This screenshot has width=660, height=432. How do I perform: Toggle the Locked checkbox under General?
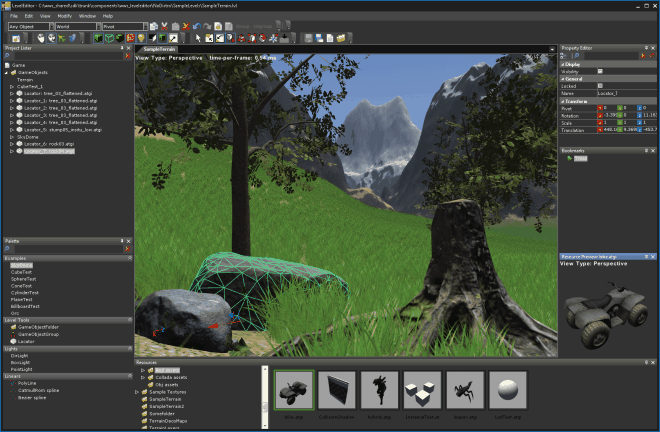click(600, 85)
